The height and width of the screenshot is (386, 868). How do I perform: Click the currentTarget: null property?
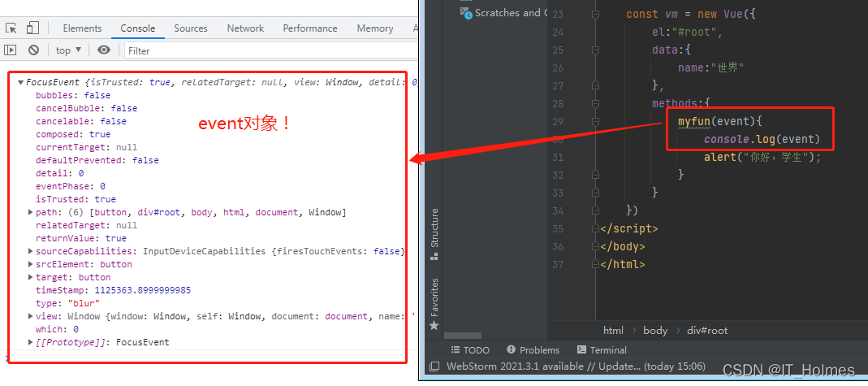[x=86, y=147]
